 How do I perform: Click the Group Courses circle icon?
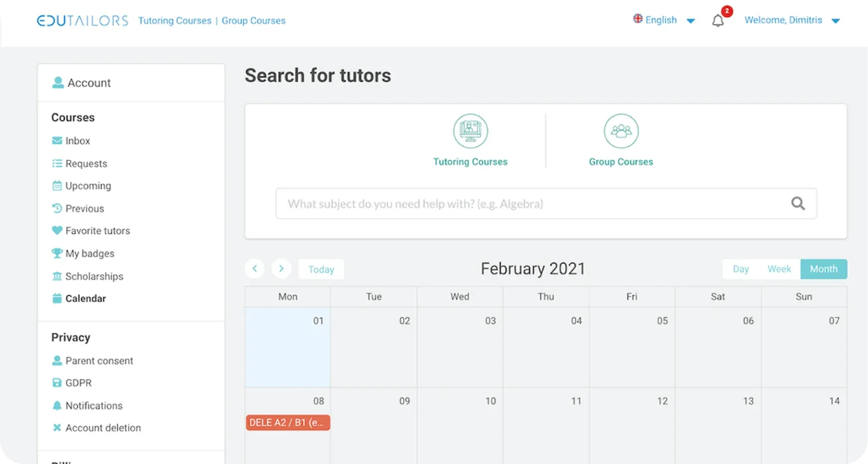(x=621, y=131)
